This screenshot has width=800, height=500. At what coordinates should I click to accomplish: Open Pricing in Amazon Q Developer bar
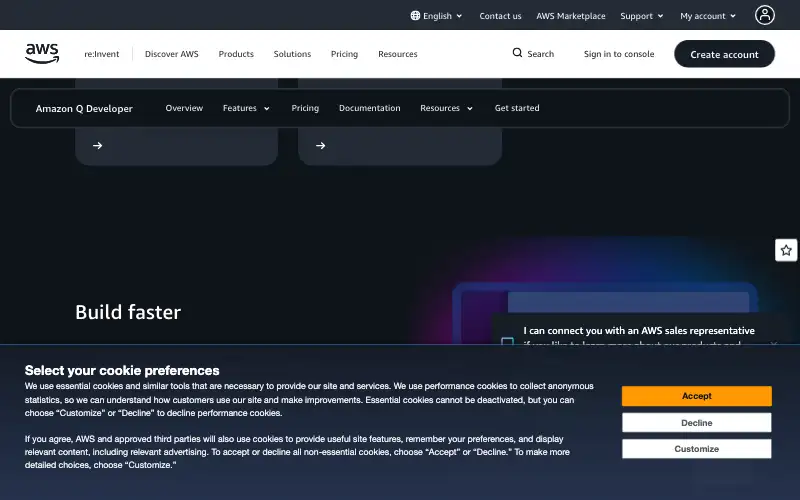tap(305, 108)
